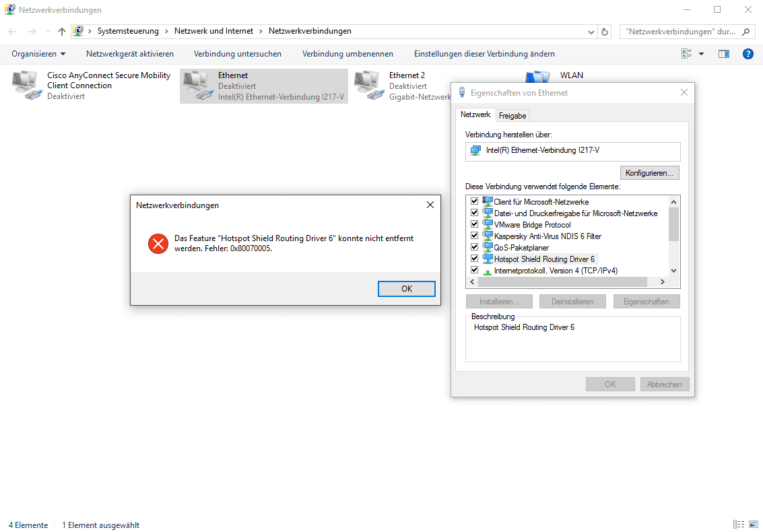
Task: Click the Client für Microsoft-Netzwerke item icon
Action: (488, 201)
